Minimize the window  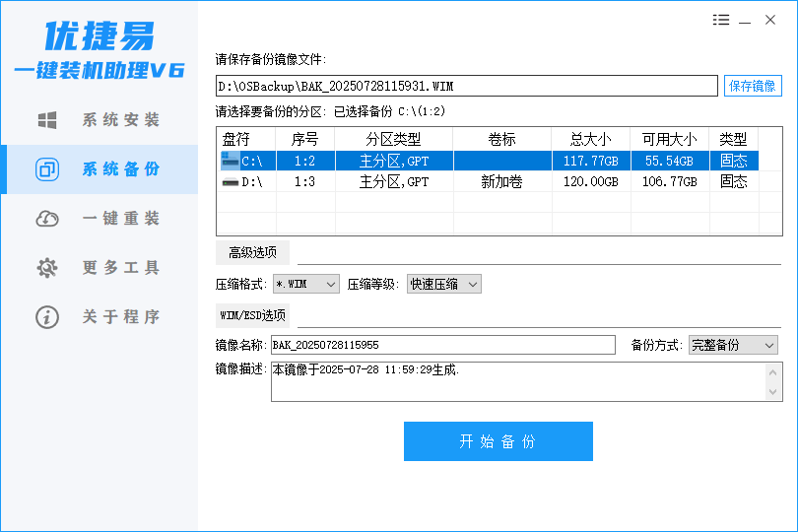pos(745,21)
